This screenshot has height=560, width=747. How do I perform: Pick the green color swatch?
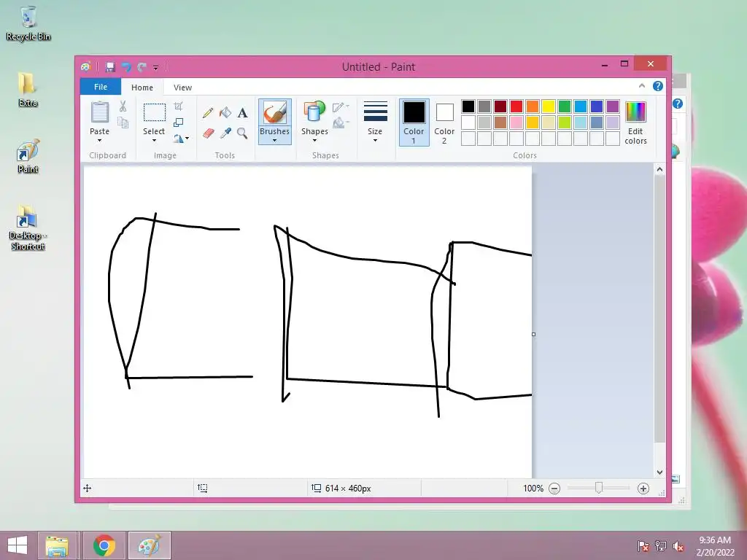565,106
